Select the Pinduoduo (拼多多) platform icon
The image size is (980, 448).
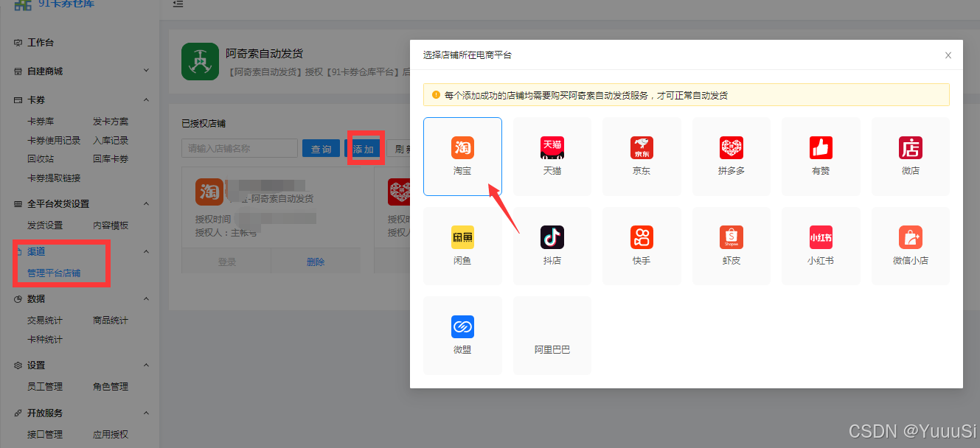pyautogui.click(x=731, y=147)
